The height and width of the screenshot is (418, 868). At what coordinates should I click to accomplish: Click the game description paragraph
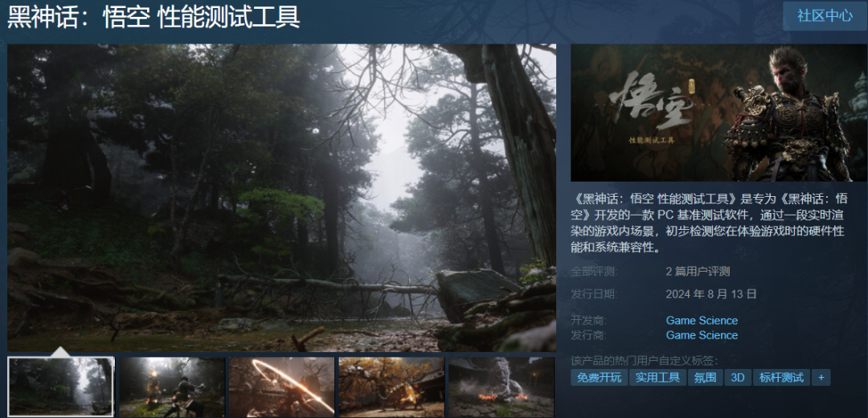click(709, 223)
